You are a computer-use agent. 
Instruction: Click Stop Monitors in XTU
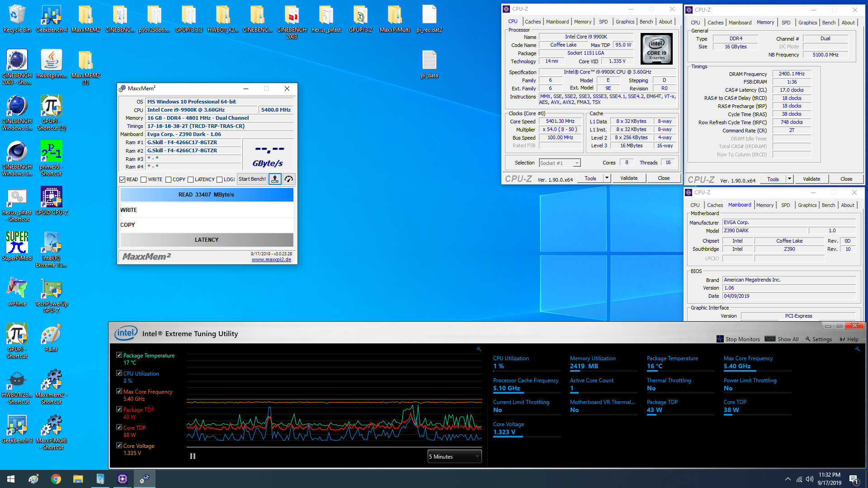(738, 339)
